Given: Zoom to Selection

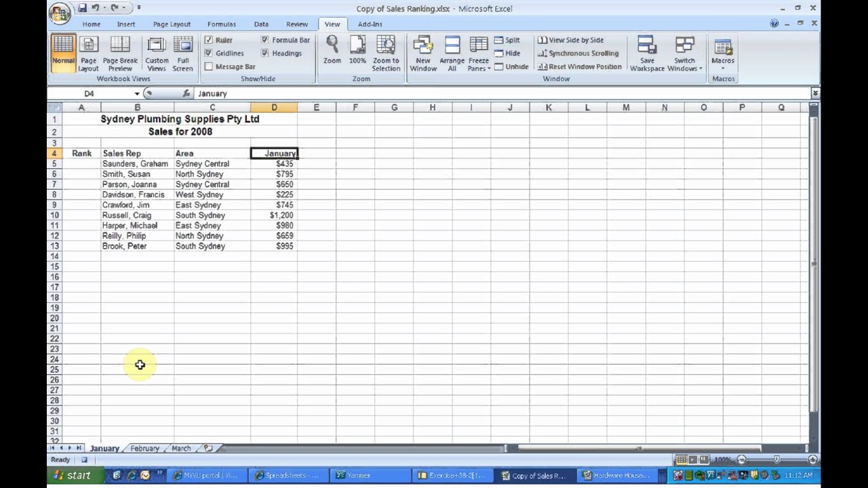Looking at the screenshot, I should [386, 53].
